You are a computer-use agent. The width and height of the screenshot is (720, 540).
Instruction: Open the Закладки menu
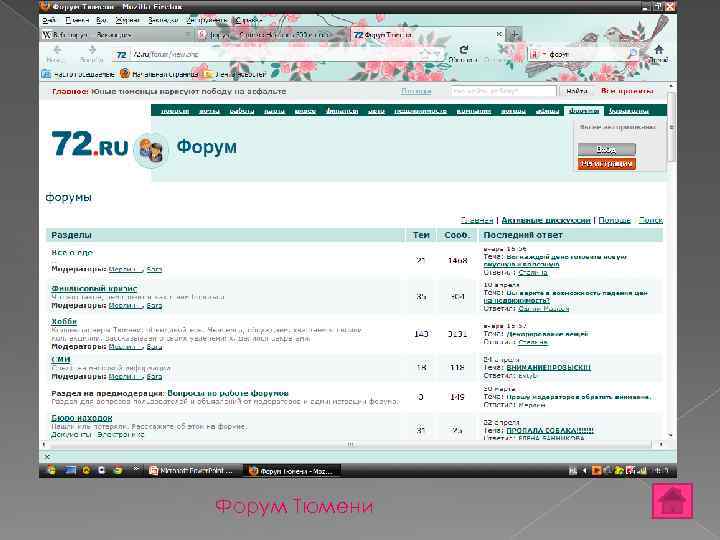[163, 20]
